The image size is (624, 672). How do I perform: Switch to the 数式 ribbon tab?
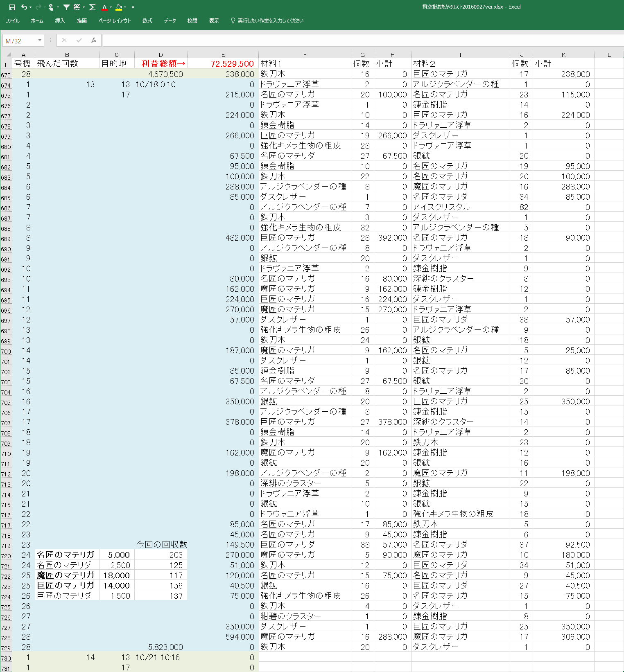[147, 21]
